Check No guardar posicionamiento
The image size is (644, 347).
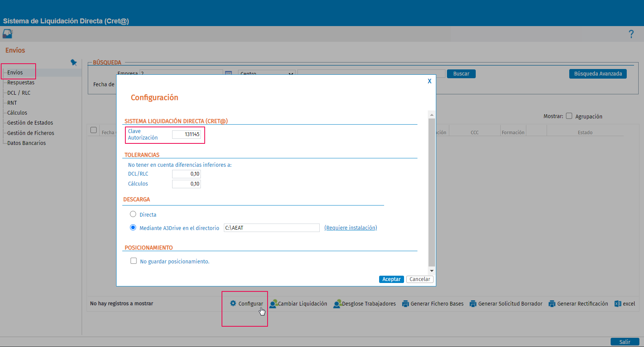(133, 261)
